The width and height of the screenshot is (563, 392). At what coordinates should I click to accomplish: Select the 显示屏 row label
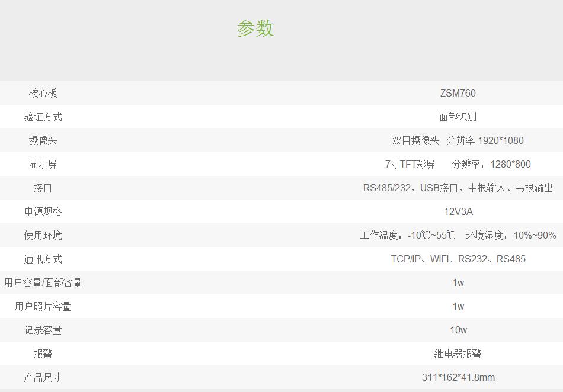(x=43, y=164)
